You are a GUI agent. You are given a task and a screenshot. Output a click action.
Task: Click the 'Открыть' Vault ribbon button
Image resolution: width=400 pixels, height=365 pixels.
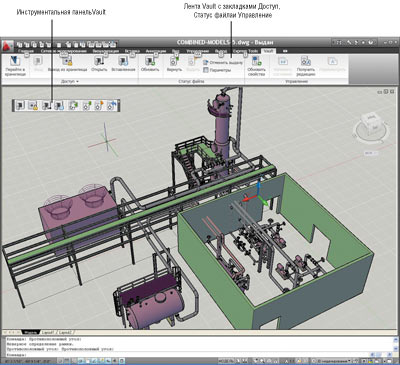point(99,64)
